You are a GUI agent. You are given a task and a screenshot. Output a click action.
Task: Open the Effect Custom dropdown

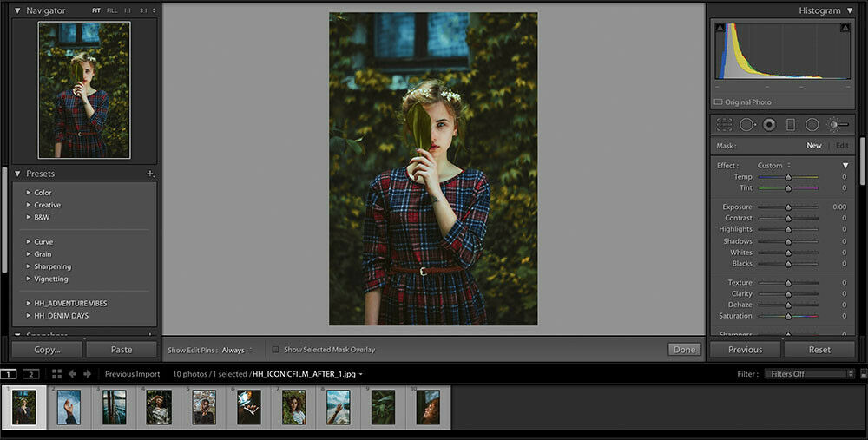tap(773, 166)
